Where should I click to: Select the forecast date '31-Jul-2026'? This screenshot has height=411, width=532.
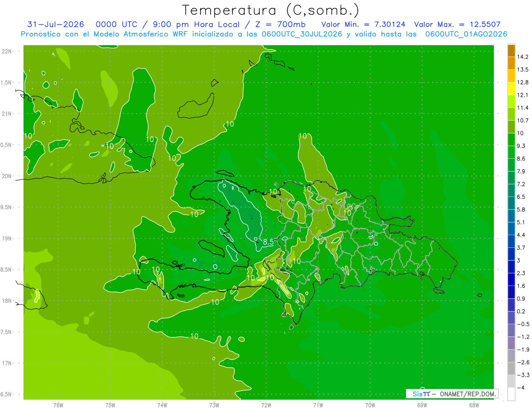coord(56,24)
